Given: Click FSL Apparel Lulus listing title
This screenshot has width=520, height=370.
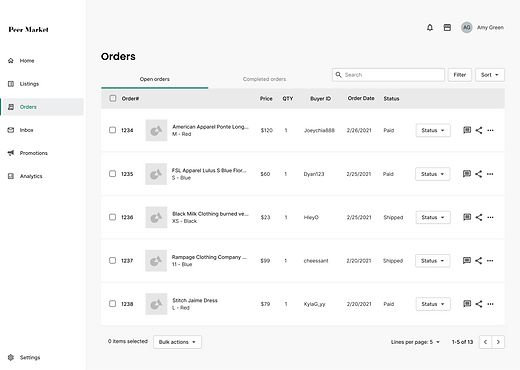Looking at the screenshot, I should point(209,170).
